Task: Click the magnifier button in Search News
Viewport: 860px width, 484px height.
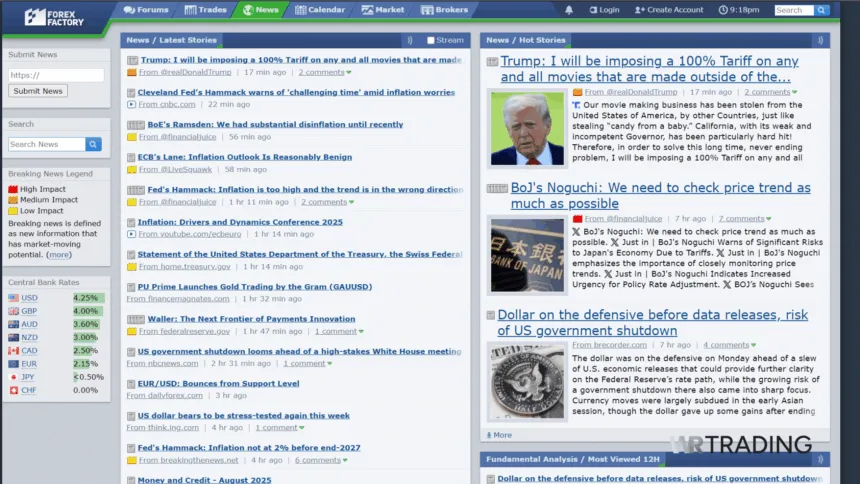Action: [93, 144]
